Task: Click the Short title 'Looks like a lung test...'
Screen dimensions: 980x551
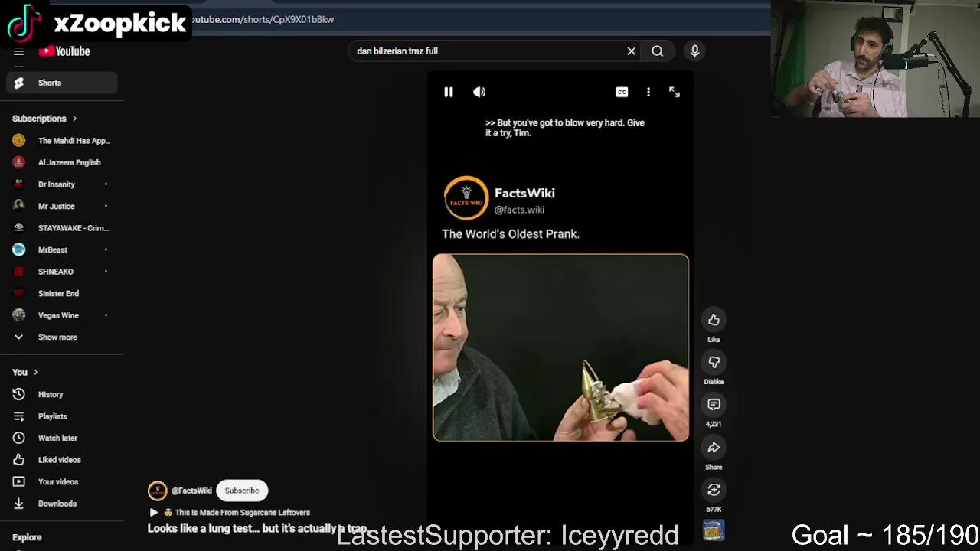Action: tap(257, 528)
